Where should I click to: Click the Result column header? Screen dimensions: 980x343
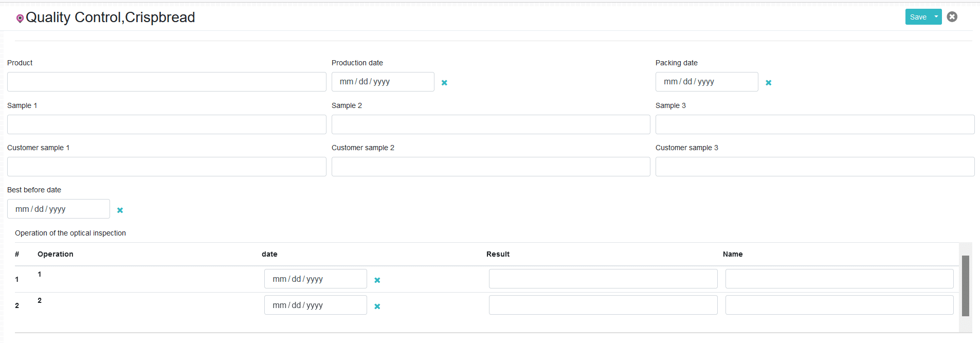(498, 254)
